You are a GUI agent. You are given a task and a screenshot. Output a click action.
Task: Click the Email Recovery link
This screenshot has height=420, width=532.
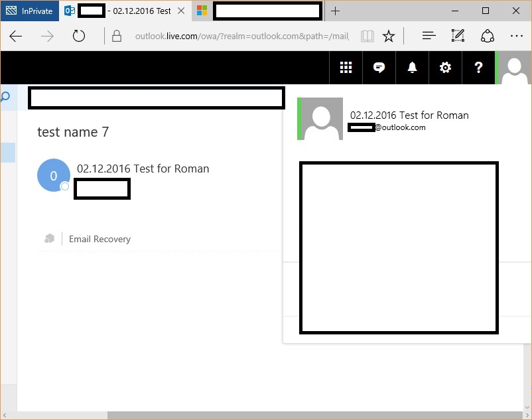(x=100, y=239)
